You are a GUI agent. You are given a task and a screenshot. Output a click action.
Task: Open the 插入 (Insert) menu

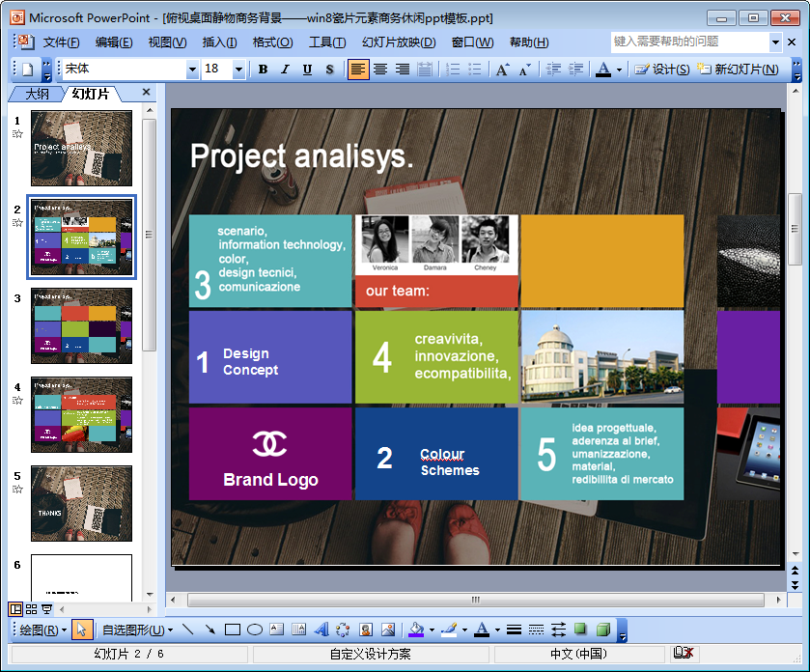(219, 42)
